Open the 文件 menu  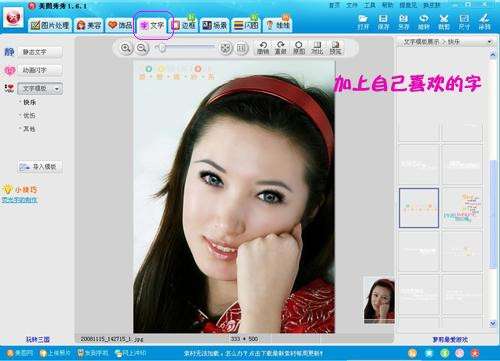pyautogui.click(x=351, y=5)
